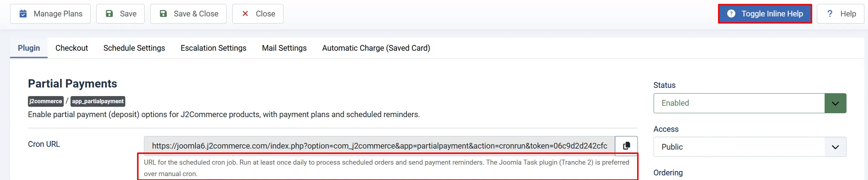868x180 pixels.
Task: Select the Enabled status combo box
Action: click(750, 103)
